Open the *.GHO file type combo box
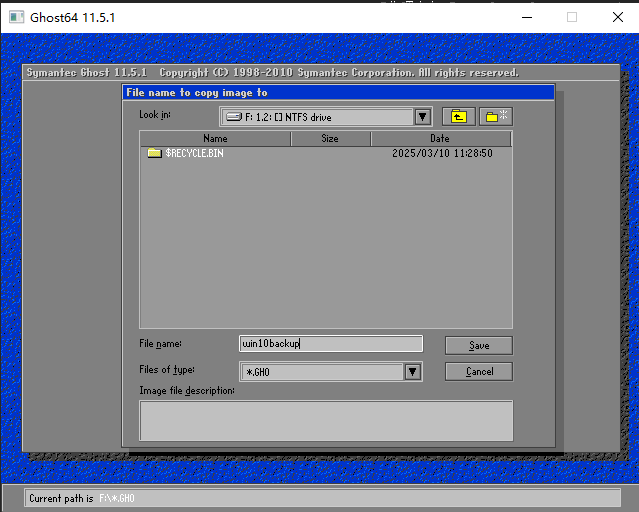This screenshot has width=639, height=512. 331,372
